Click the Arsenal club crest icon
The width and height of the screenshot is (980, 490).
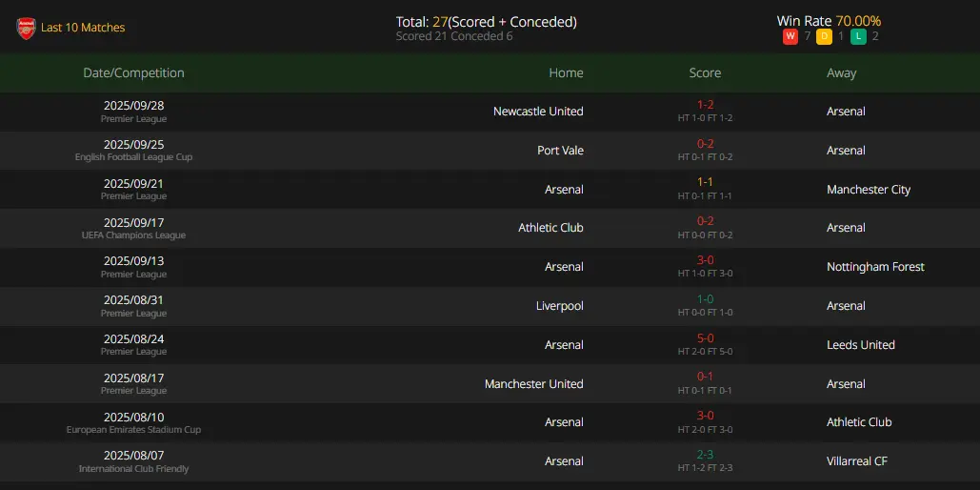[x=26, y=29]
